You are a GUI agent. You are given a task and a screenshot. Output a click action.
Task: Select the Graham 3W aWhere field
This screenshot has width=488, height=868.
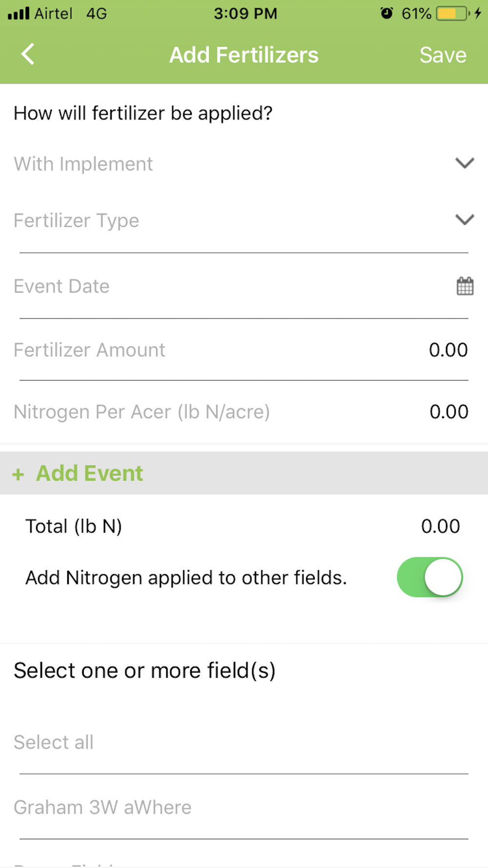[102, 807]
